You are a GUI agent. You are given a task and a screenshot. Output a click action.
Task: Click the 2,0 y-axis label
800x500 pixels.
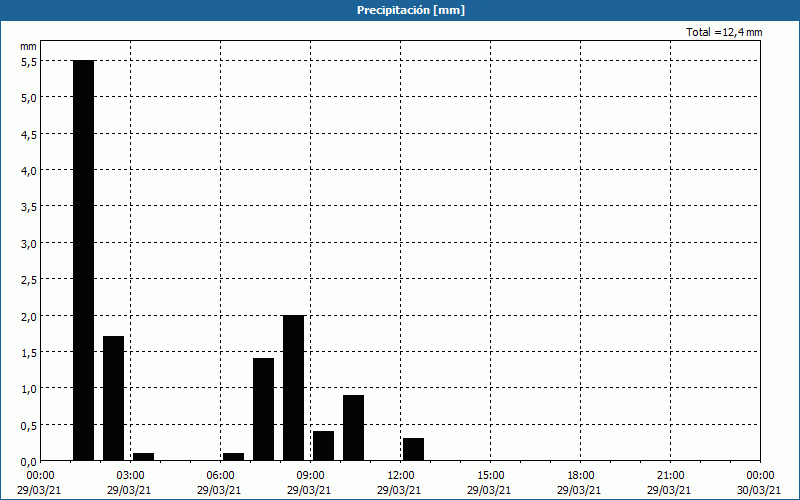[29, 316]
